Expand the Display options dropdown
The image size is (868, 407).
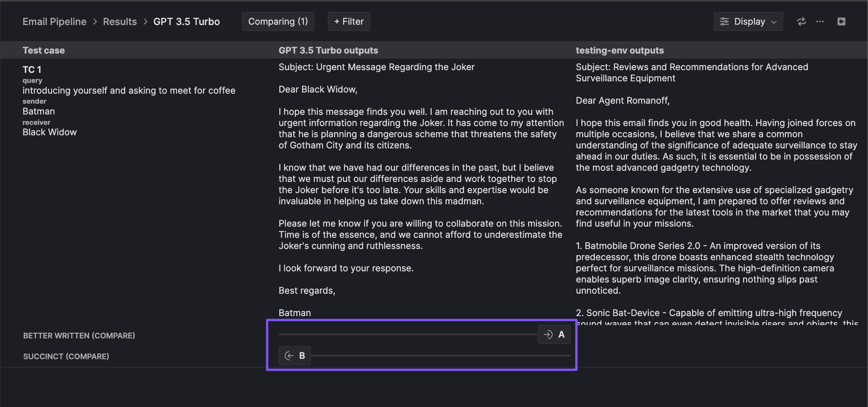[748, 22]
